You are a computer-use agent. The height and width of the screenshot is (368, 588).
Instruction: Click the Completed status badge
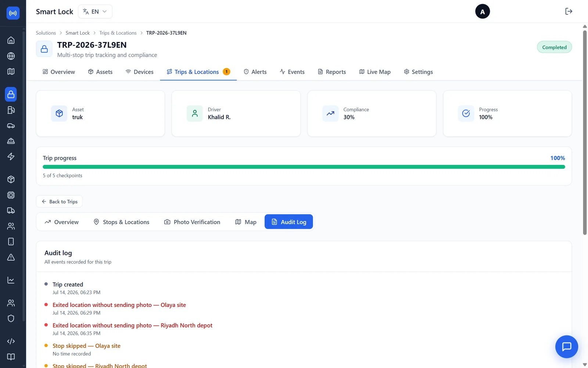click(554, 47)
